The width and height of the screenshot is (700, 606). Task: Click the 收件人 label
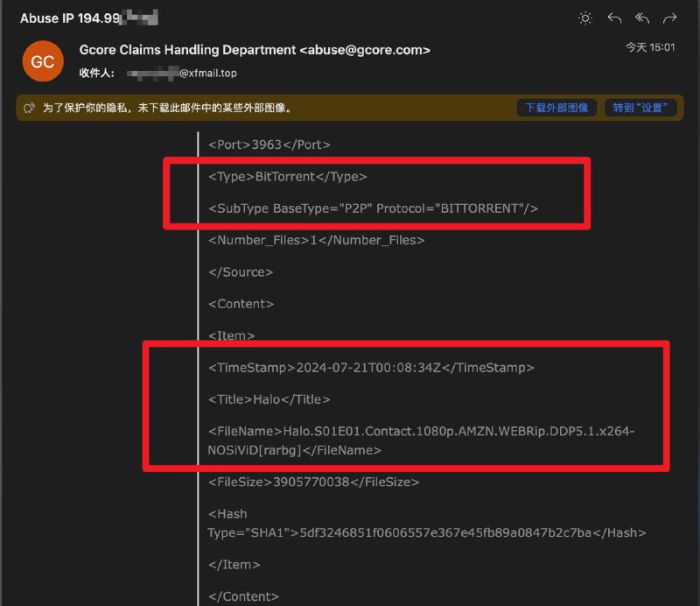[98, 74]
